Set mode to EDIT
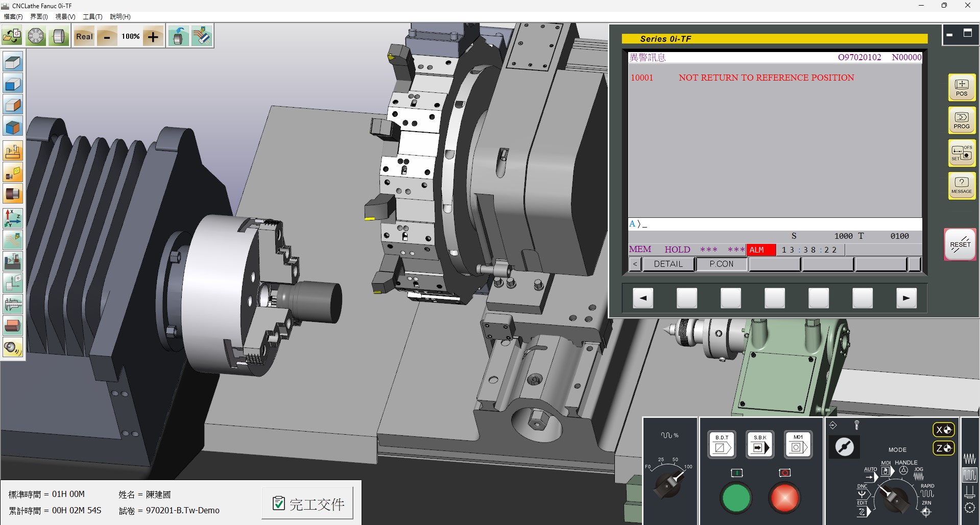 pyautogui.click(x=862, y=509)
